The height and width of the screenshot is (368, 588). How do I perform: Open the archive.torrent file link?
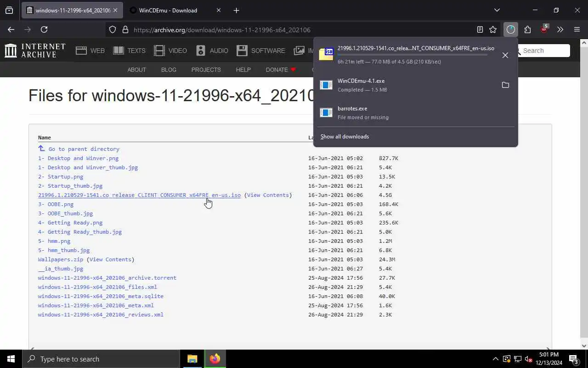click(x=107, y=278)
